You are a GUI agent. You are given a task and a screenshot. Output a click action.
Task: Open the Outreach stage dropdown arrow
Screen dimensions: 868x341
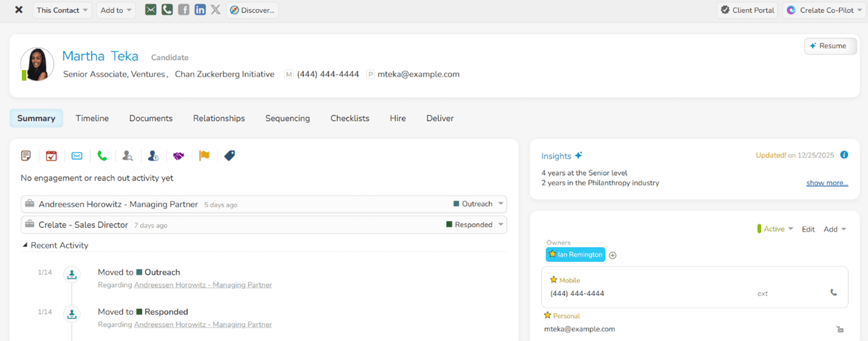coord(501,204)
